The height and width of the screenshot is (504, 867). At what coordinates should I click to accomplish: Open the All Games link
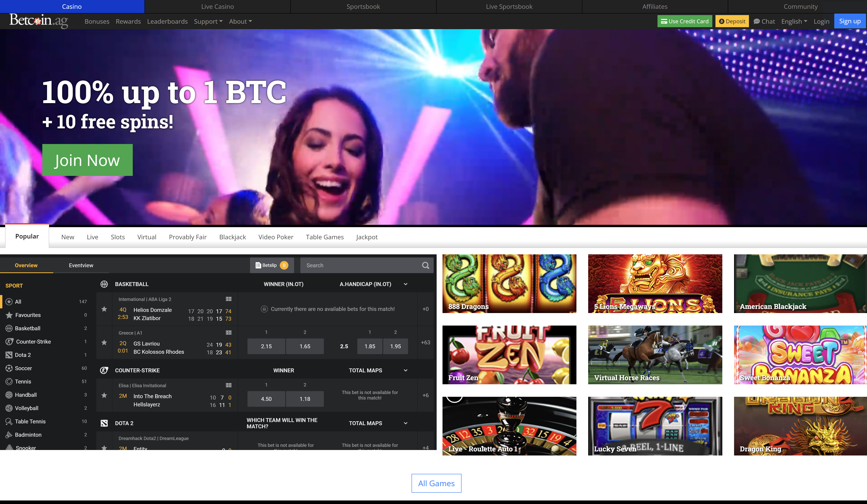436,483
